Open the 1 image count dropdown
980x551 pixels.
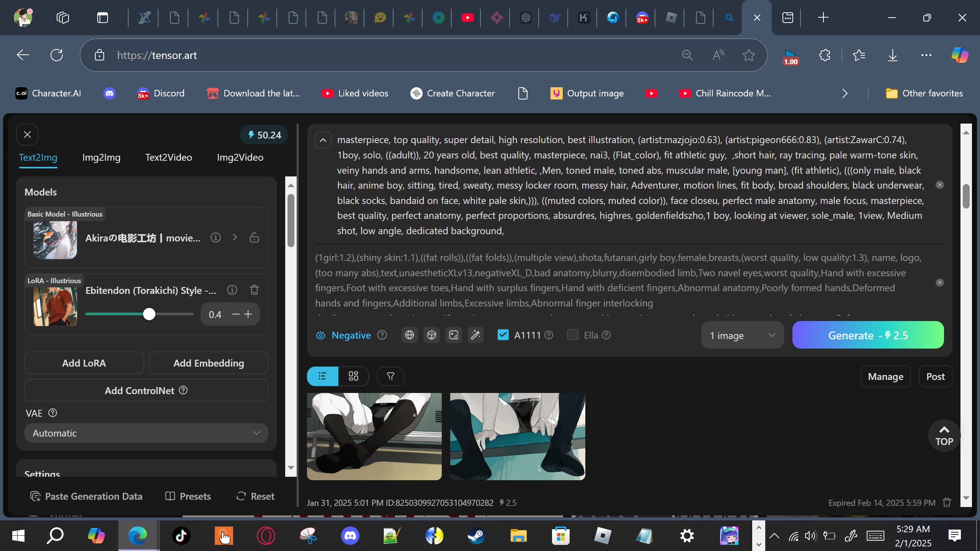click(x=742, y=336)
